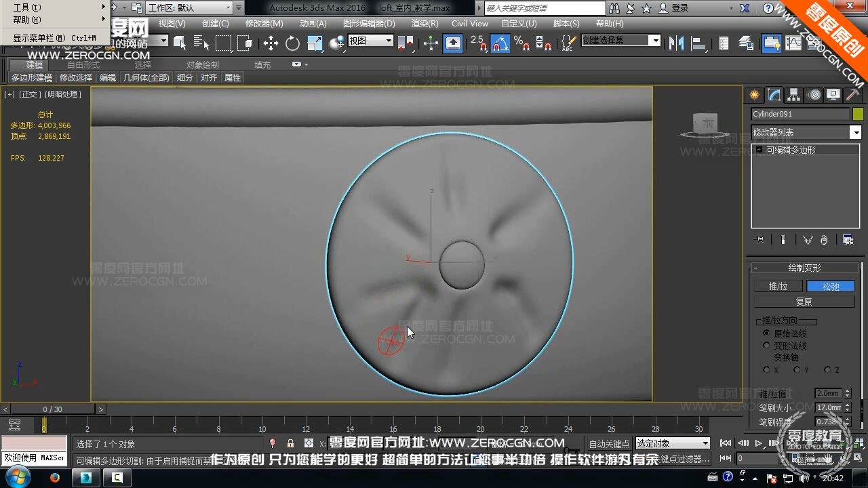Viewport: 868px width, 488px height.
Task: Activate the Select and Rotate tool
Action: [292, 43]
